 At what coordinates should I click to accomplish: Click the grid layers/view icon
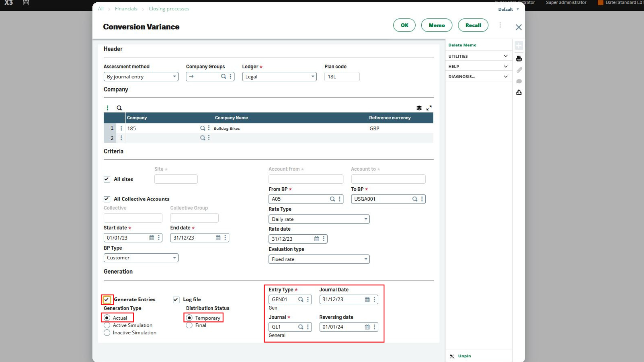[419, 108]
